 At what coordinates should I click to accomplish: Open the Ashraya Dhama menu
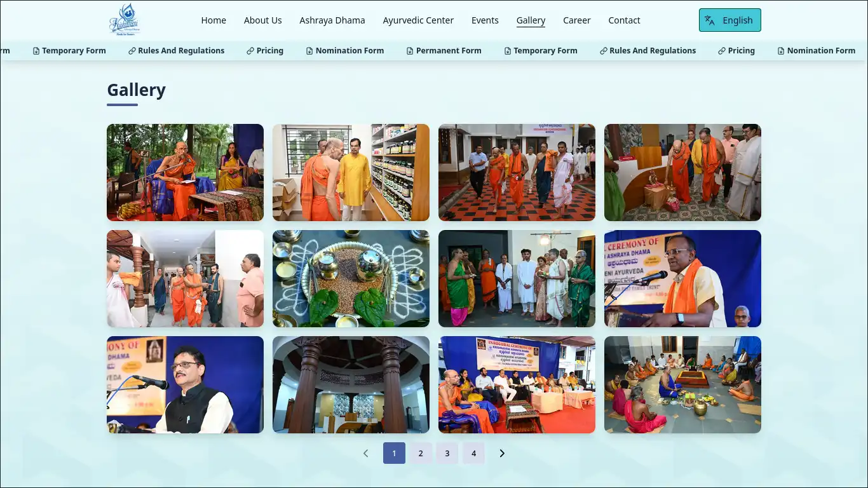pos(332,20)
